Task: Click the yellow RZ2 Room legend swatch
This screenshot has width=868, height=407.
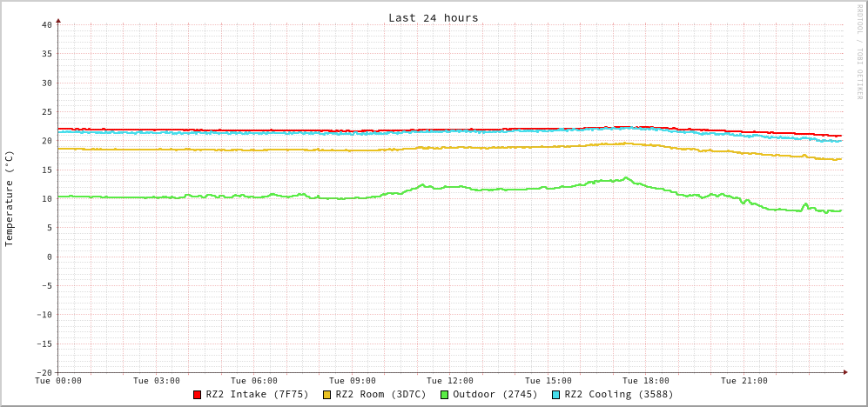Action: (x=327, y=395)
